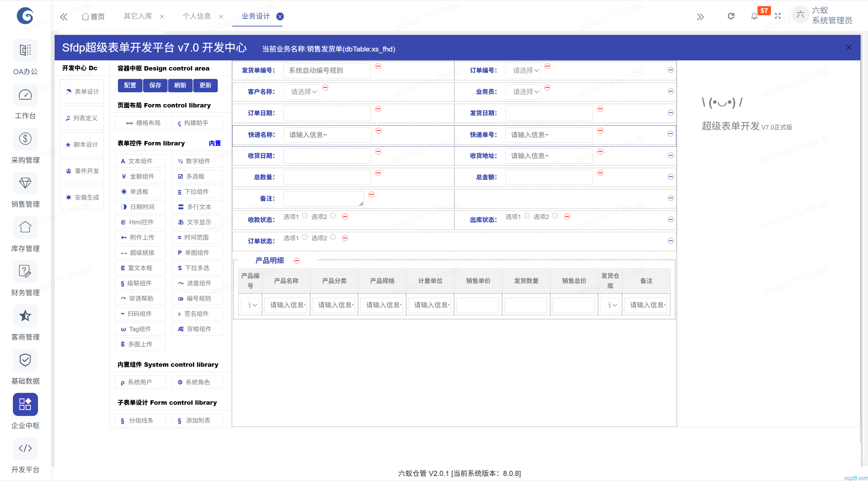
Task: Enter fullscreen via the expand icon
Action: coord(778,16)
